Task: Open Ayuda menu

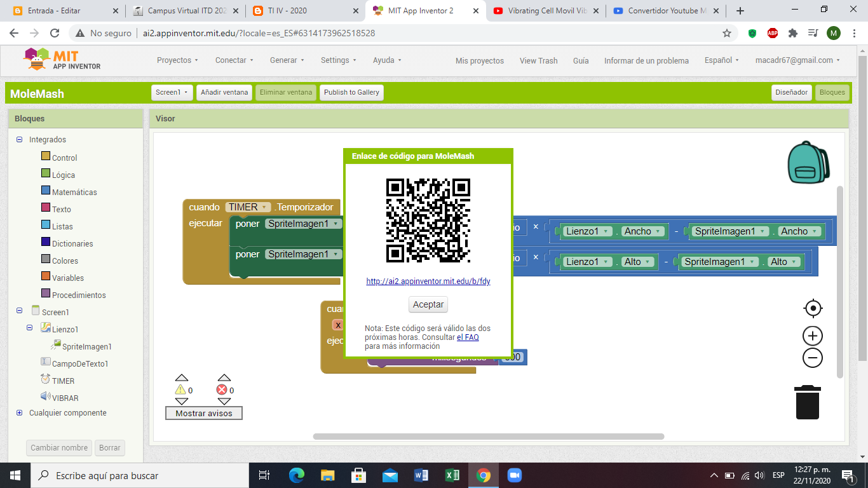Action: click(x=387, y=60)
